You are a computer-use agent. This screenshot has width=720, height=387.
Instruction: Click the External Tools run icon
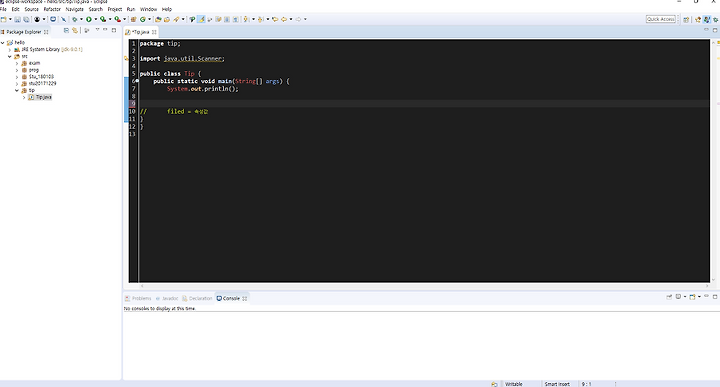[x=118, y=19]
